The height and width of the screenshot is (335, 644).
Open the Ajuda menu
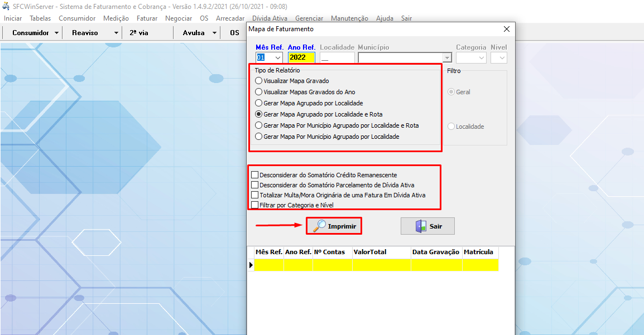click(385, 18)
